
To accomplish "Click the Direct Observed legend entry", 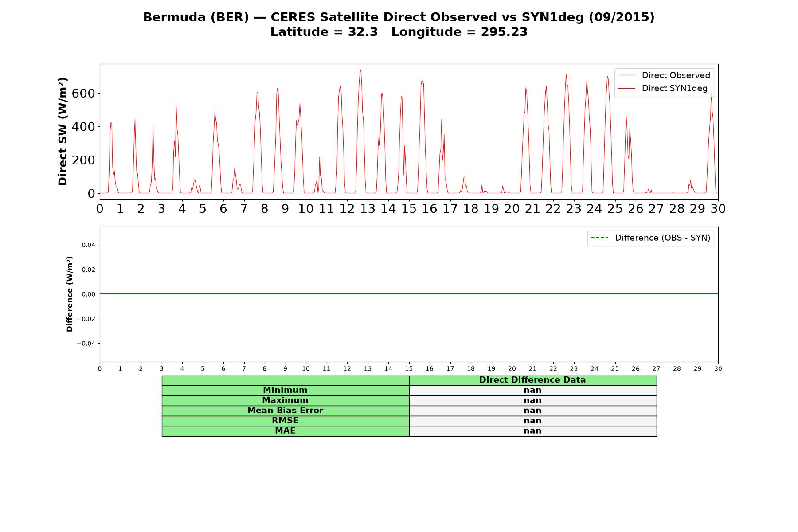I will pyautogui.click(x=676, y=75).
